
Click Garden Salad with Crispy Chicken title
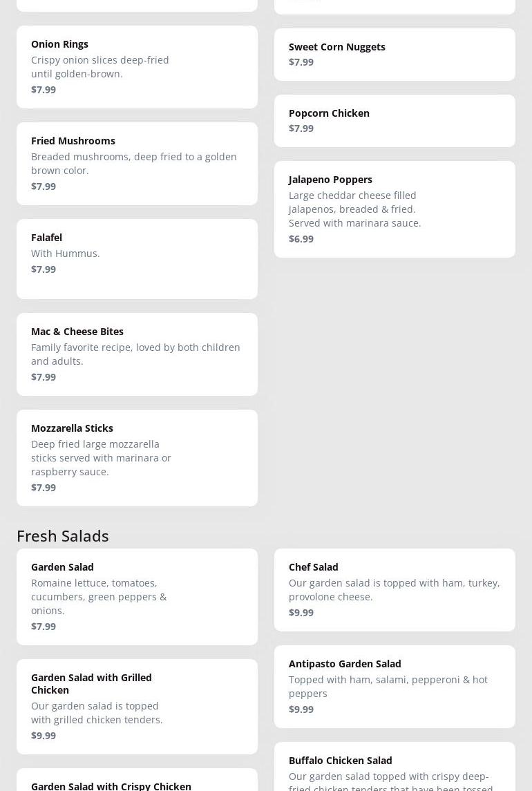[111, 785]
